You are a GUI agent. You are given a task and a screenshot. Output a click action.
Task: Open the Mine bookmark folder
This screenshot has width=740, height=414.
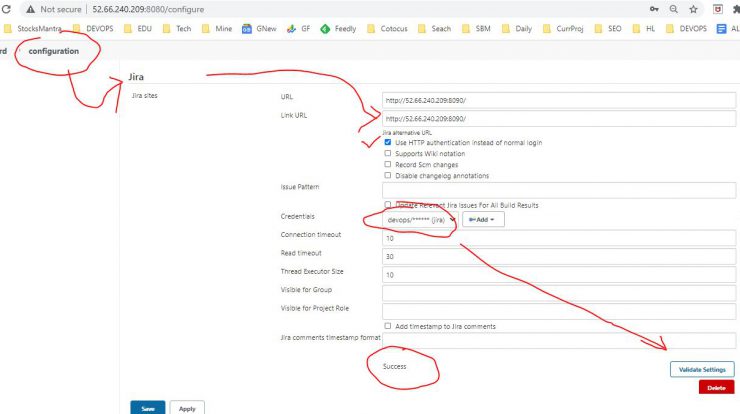coord(217,29)
